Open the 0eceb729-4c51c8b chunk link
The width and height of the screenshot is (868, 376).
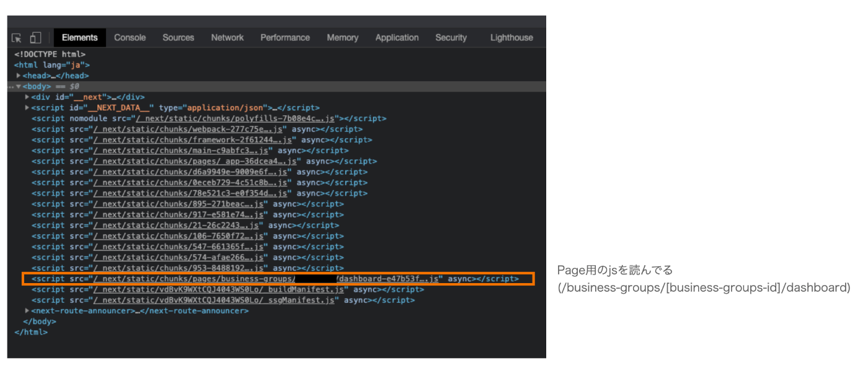coord(190,183)
